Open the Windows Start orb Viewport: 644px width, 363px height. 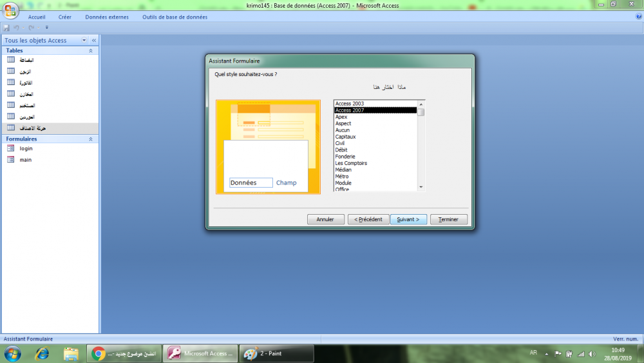(x=12, y=353)
